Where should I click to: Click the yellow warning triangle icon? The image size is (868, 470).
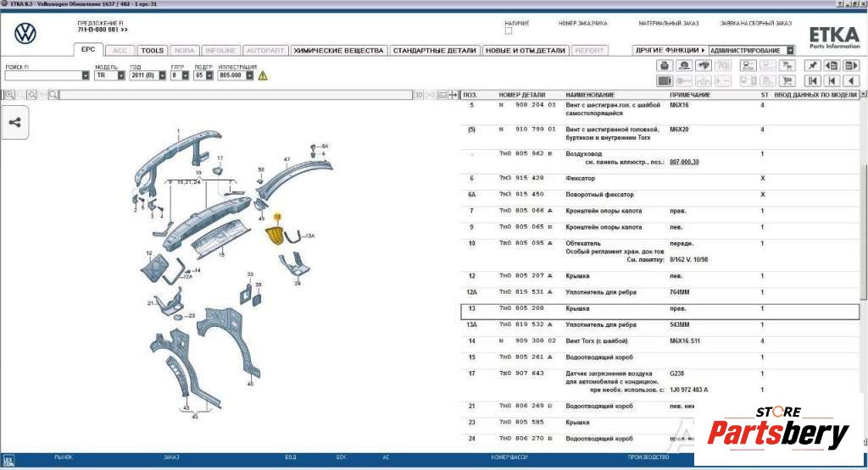tap(263, 75)
